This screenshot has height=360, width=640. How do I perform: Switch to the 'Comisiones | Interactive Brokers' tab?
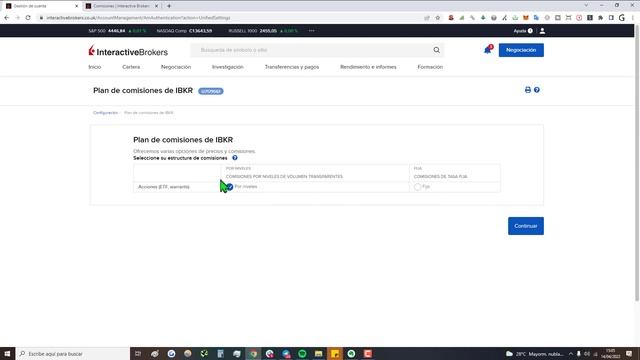(x=121, y=6)
